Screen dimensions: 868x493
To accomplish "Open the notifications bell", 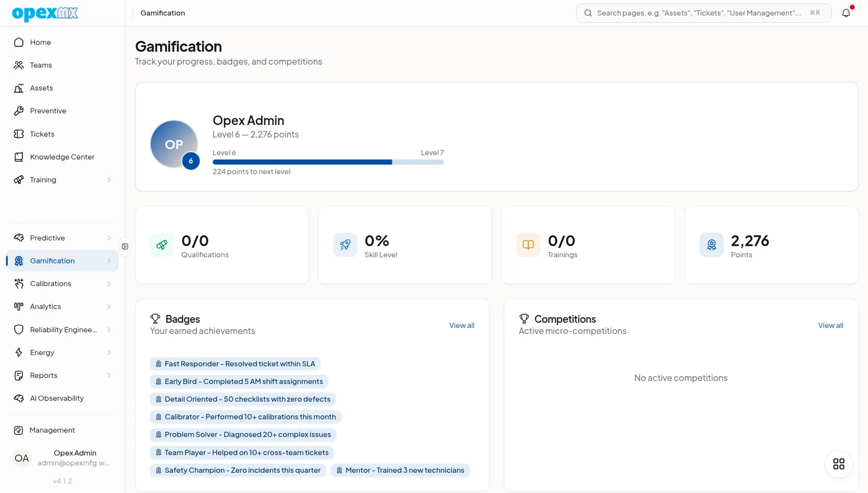I will tap(846, 12).
